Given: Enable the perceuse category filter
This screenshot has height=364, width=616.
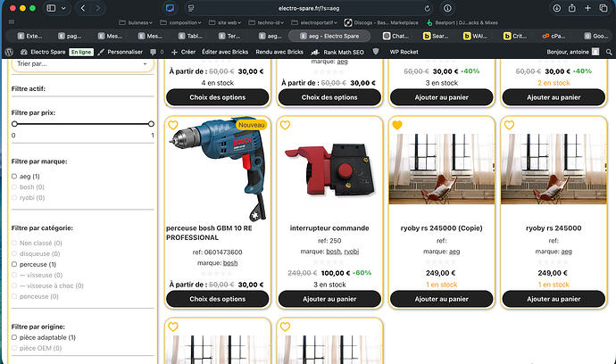Looking at the screenshot, I should 15,265.
